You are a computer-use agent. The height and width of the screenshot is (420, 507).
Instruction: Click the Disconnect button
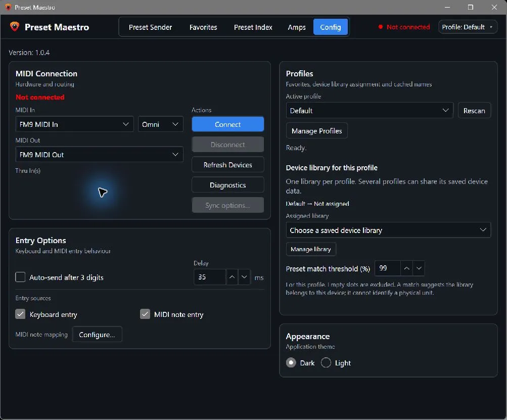pos(227,145)
